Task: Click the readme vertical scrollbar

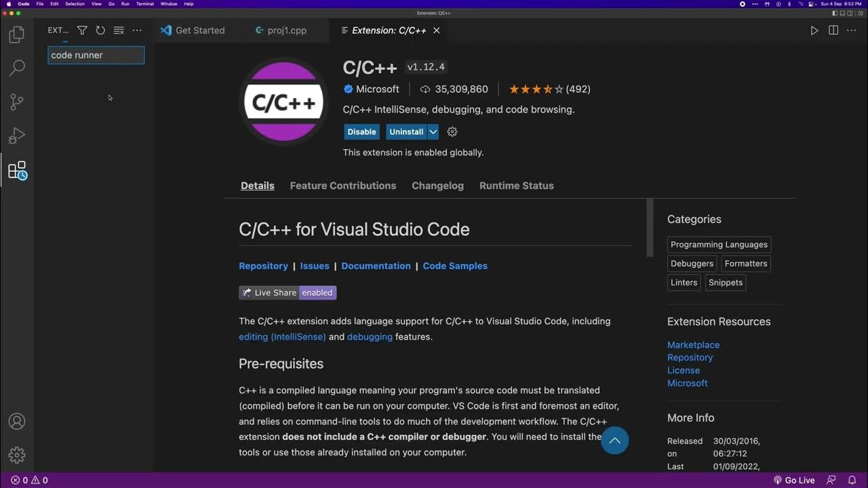Action: point(650,228)
